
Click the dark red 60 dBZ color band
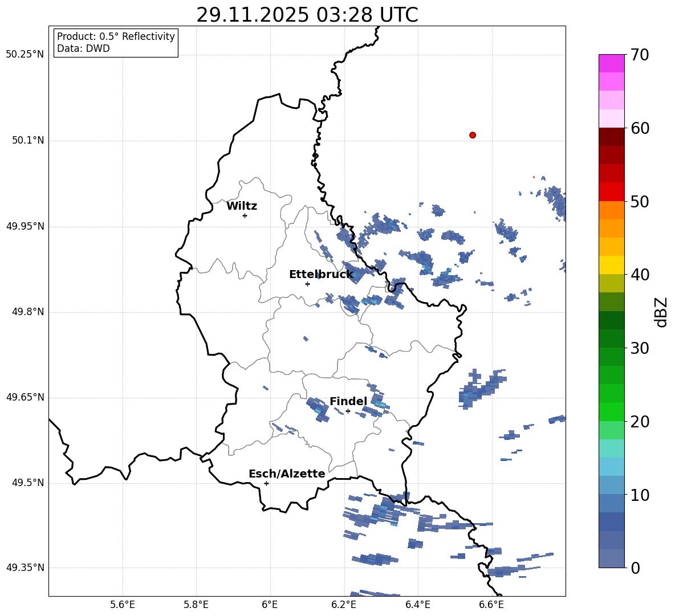[611, 136]
